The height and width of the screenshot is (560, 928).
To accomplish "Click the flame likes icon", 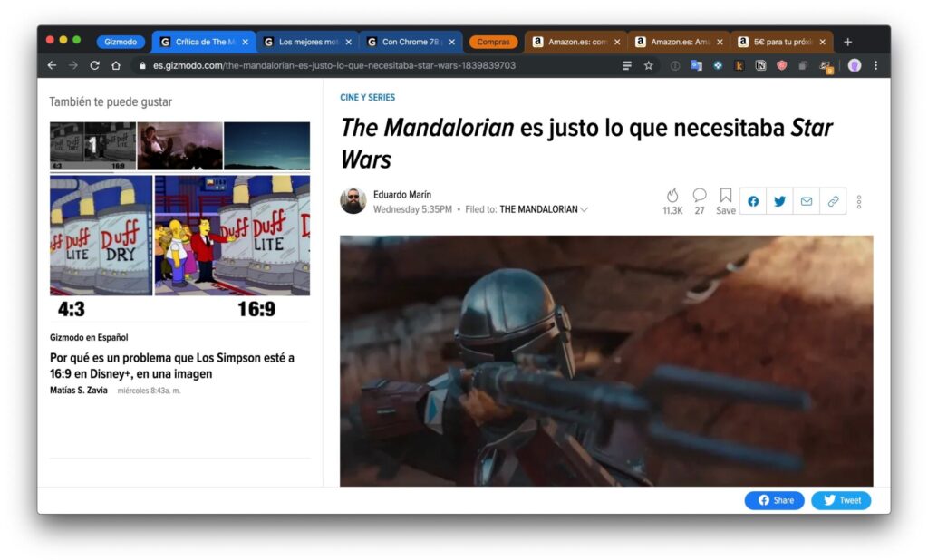I will coord(672,196).
